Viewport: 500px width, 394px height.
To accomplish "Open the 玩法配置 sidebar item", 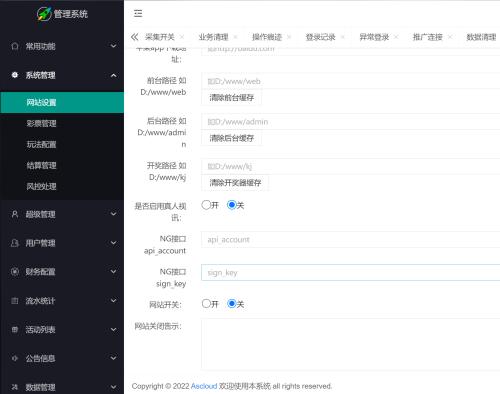I will 62,145.
